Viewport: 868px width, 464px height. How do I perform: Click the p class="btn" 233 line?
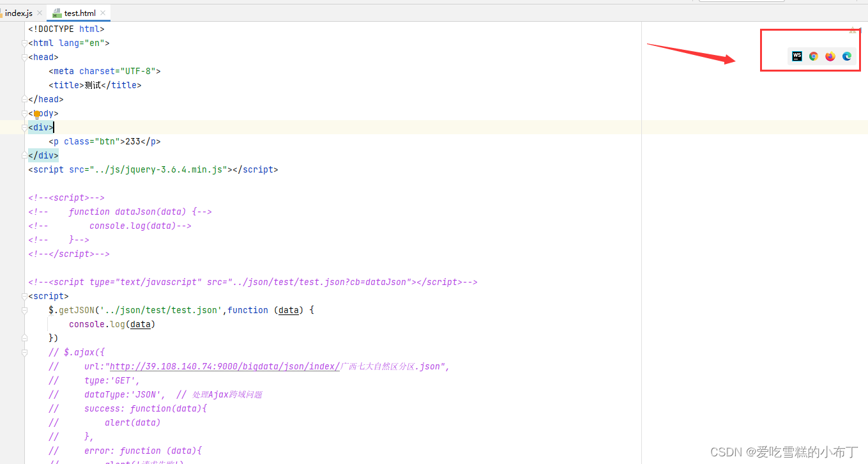pos(105,142)
